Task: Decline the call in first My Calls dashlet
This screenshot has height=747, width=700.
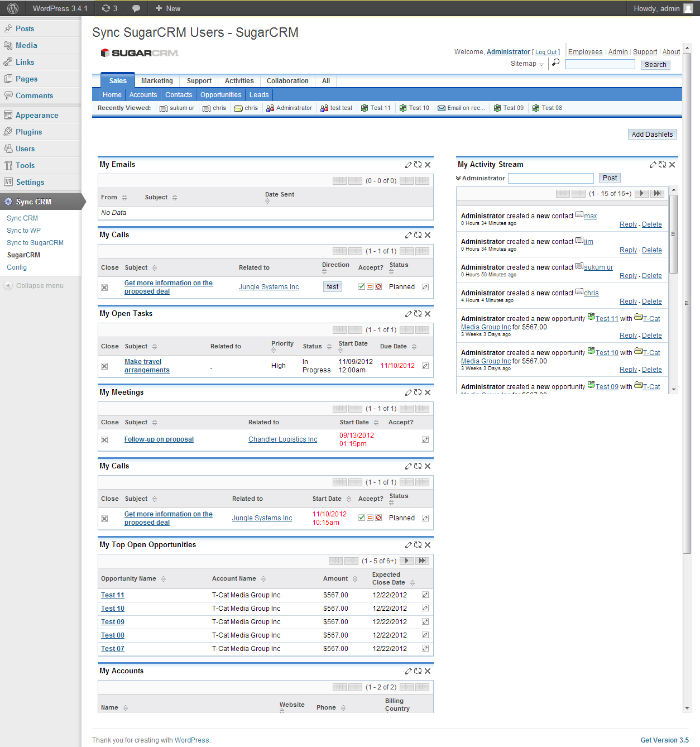Action: point(378,286)
